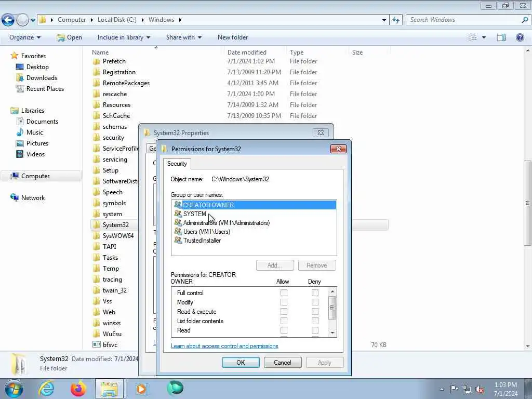This screenshot has width=532, height=399.
Task: Show hidden tray icons arrow
Action: (x=442, y=390)
